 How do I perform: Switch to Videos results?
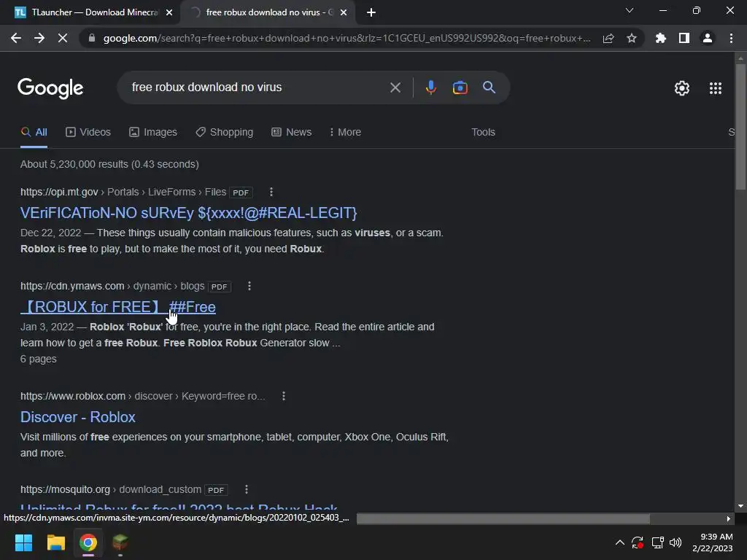[x=88, y=133]
